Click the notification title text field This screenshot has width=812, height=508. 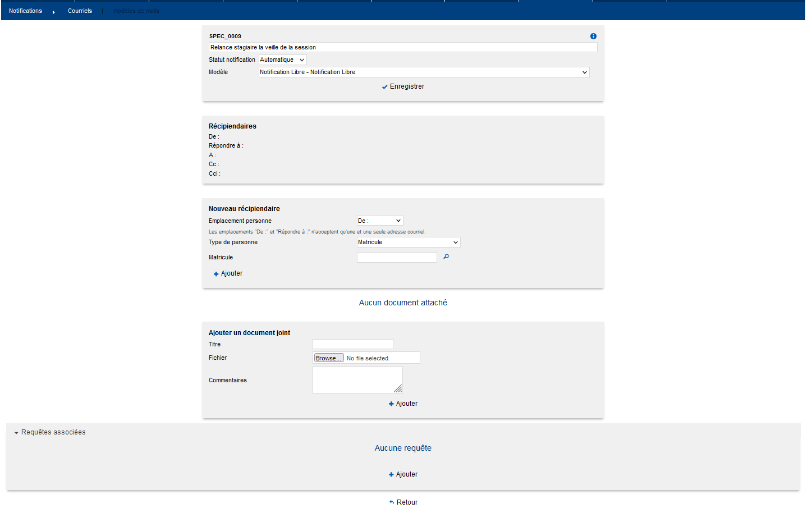pyautogui.click(x=402, y=48)
